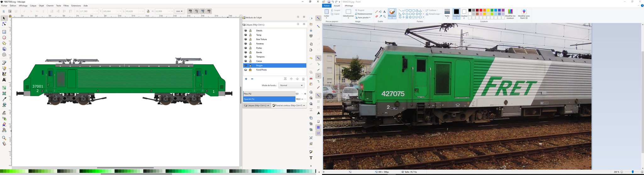Click the Inkscape cut scissors icon
Viewport: 644px width, 175px height.
coord(311,78)
